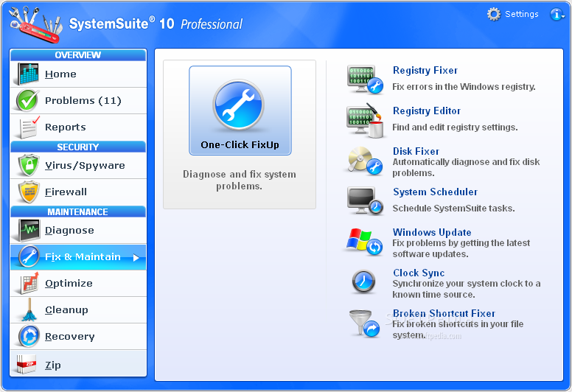
Task: Click 'Synchronize your system clock' description
Action: tap(467, 289)
